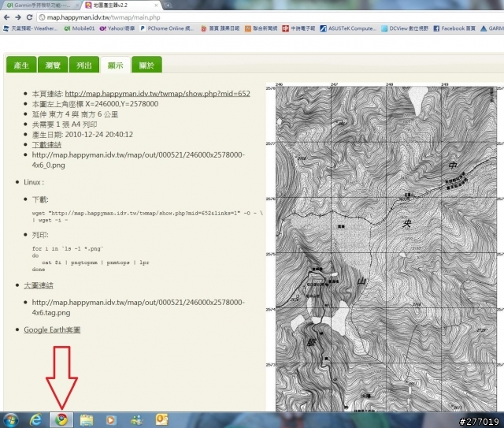This screenshot has width=504, height=428.
Task: Open the Windows Start button
Action: point(10,419)
